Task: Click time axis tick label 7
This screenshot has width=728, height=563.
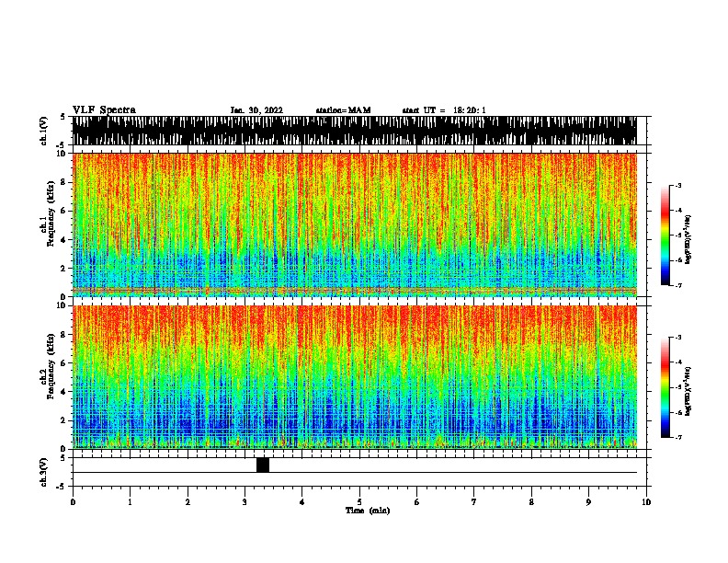Action: click(474, 502)
